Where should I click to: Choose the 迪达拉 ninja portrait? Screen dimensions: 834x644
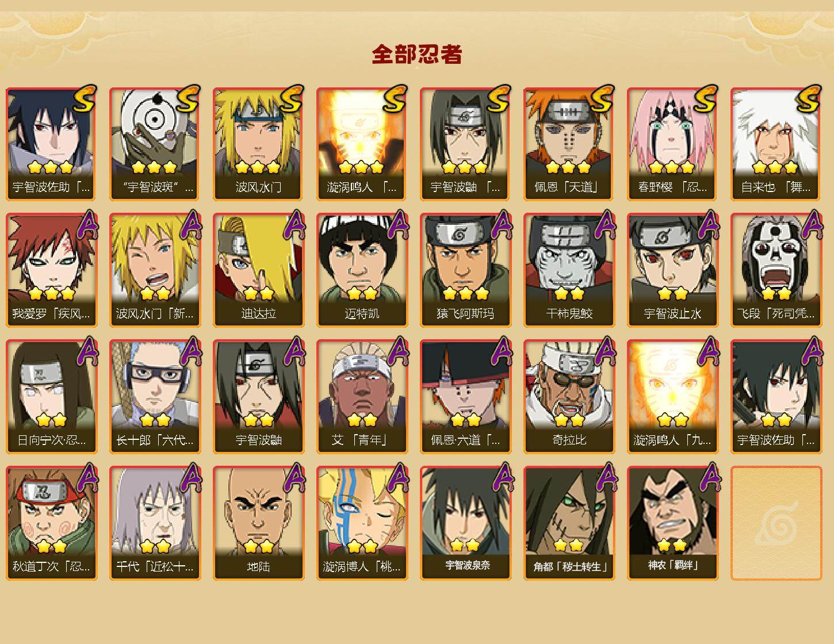[x=258, y=270]
